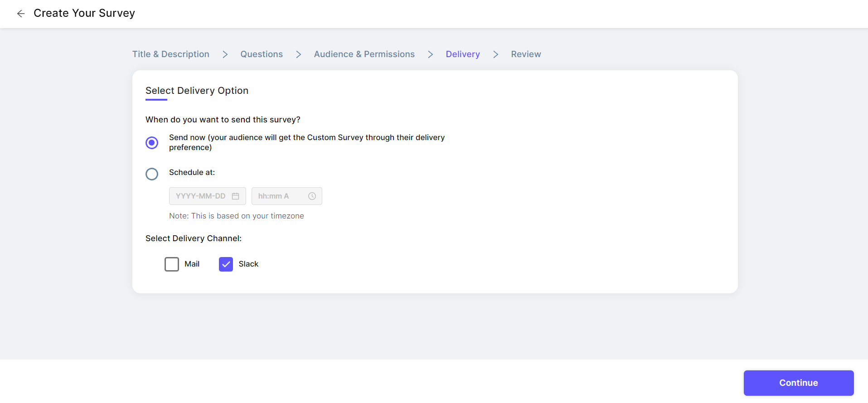Switch to the Questions step
The image size is (868, 403).
[x=262, y=54]
